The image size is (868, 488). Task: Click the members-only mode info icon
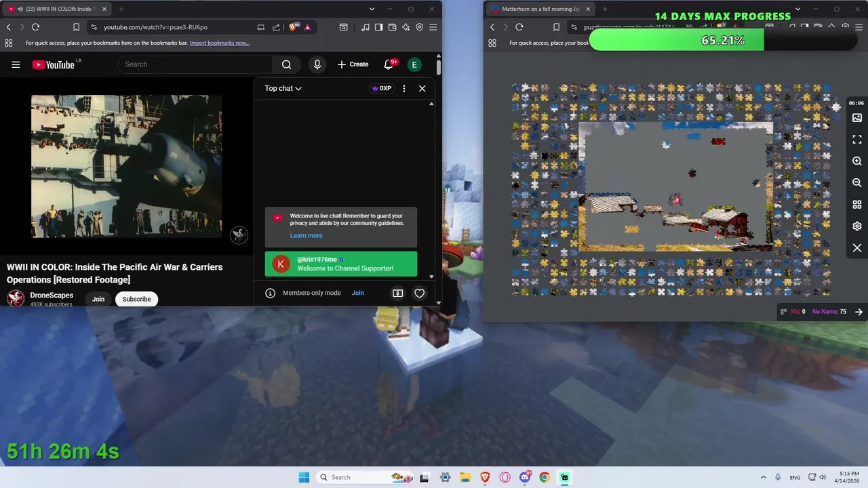(270, 293)
